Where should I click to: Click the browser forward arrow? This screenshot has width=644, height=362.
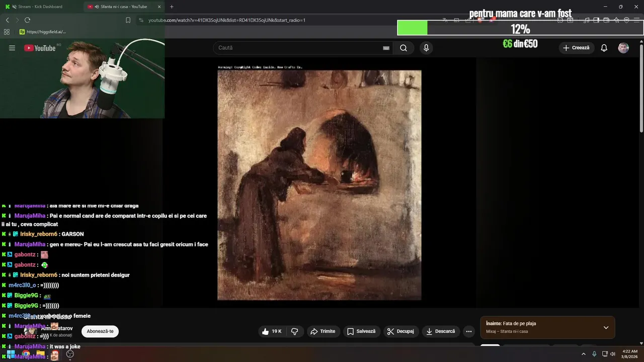tap(17, 20)
